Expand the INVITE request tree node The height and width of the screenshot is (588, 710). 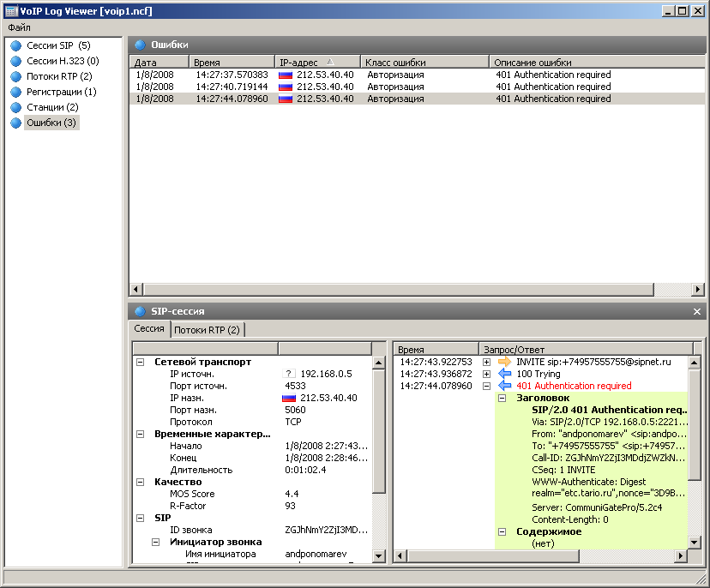(487, 362)
